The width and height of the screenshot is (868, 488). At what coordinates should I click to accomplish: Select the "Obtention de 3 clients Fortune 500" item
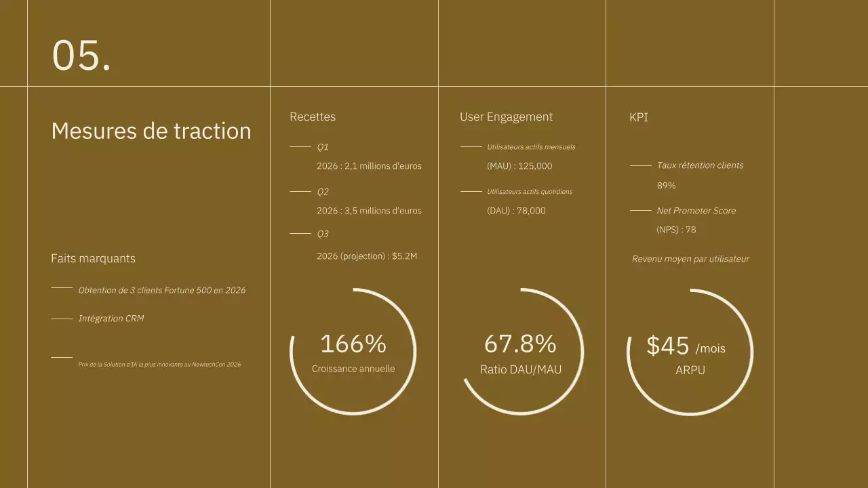click(162, 289)
